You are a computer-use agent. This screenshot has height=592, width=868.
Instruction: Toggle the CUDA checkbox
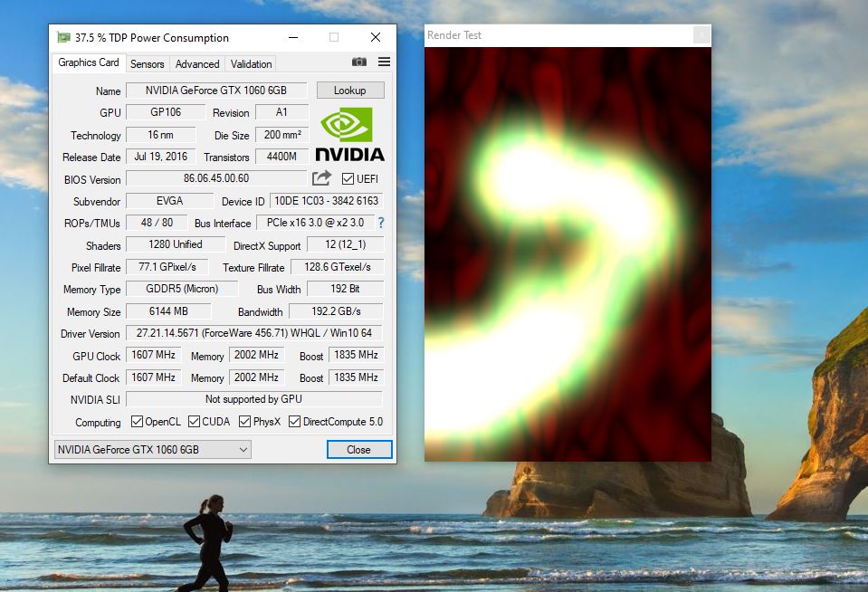click(194, 422)
